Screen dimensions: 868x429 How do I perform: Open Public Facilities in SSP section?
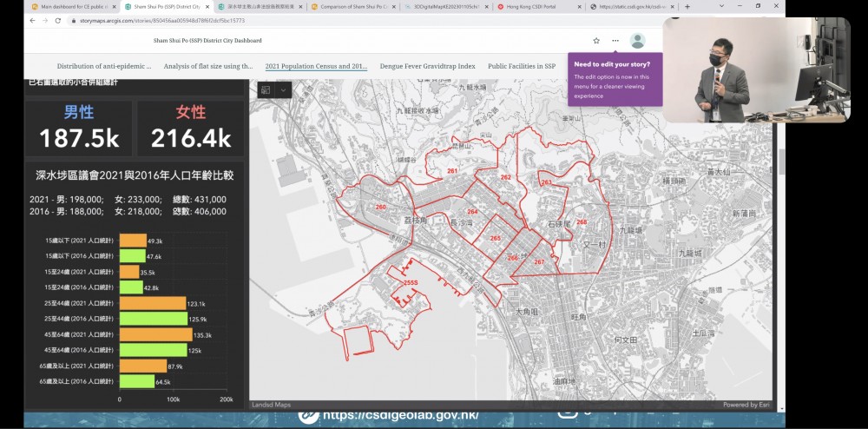pyautogui.click(x=521, y=66)
